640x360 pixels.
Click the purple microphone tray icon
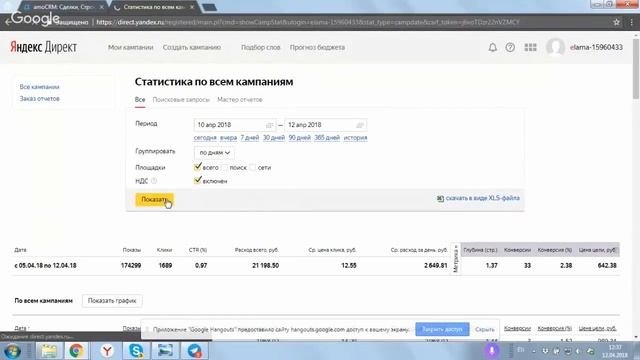pos(491,351)
